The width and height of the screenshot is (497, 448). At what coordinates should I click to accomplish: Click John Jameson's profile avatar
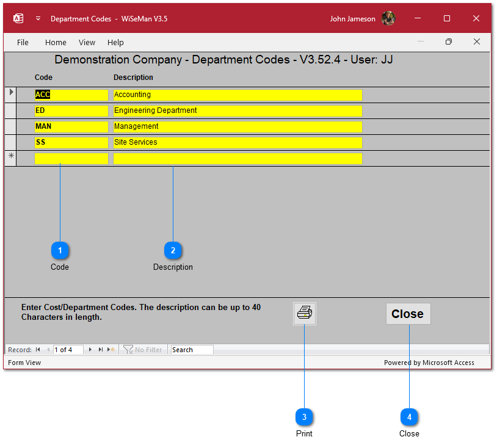(388, 18)
